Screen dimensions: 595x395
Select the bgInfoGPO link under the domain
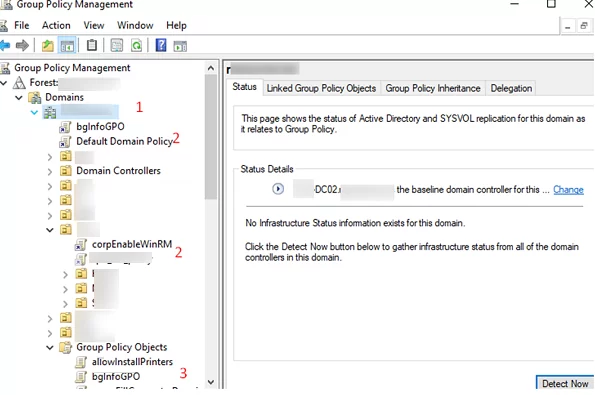(x=100, y=127)
